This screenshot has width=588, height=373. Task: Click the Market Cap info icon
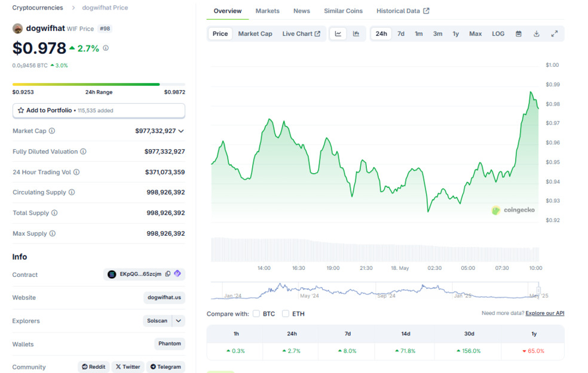52,131
